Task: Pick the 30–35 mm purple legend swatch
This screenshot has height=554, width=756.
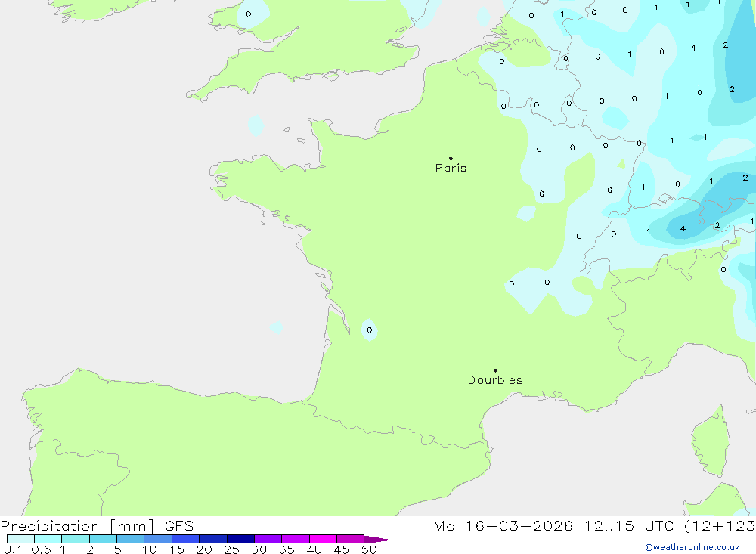Action: tap(268, 539)
